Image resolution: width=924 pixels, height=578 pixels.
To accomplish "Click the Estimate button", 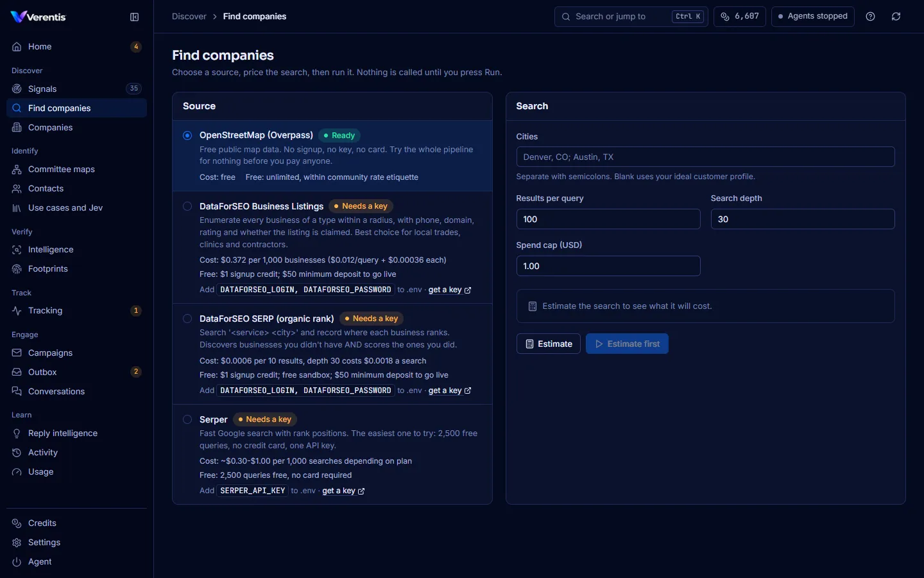I will (549, 344).
